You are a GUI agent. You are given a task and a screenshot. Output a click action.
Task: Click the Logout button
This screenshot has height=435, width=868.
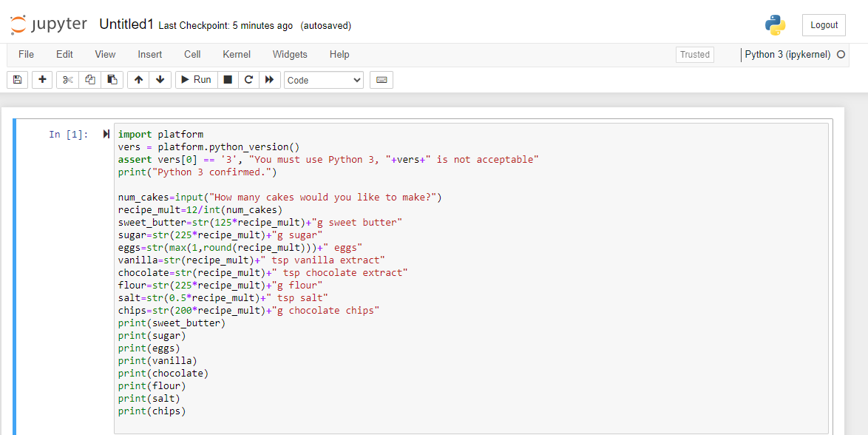(824, 25)
